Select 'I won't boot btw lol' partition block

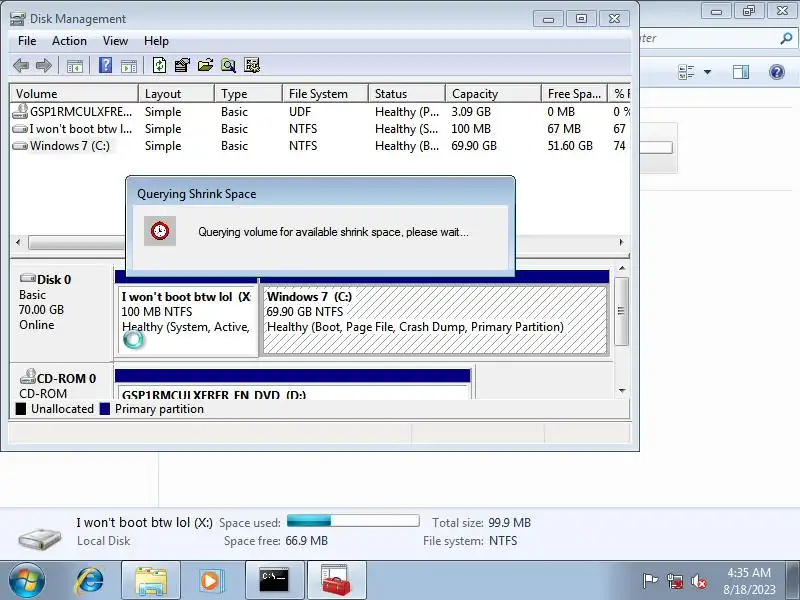(187, 319)
